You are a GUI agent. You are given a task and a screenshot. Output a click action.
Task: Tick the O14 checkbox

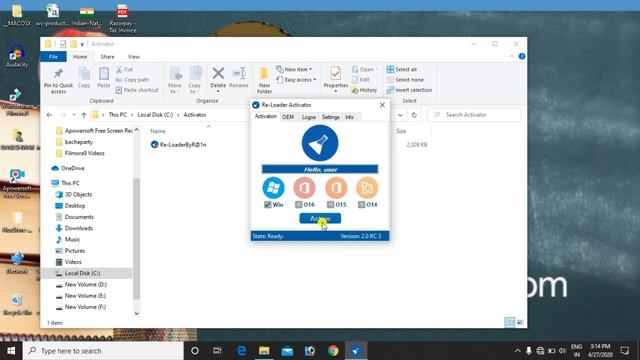click(x=362, y=204)
